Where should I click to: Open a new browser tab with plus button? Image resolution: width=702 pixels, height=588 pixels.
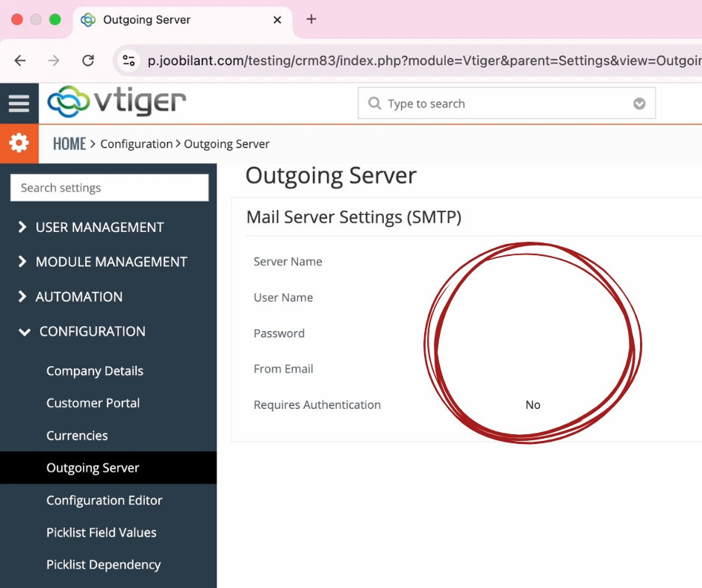[x=311, y=20]
